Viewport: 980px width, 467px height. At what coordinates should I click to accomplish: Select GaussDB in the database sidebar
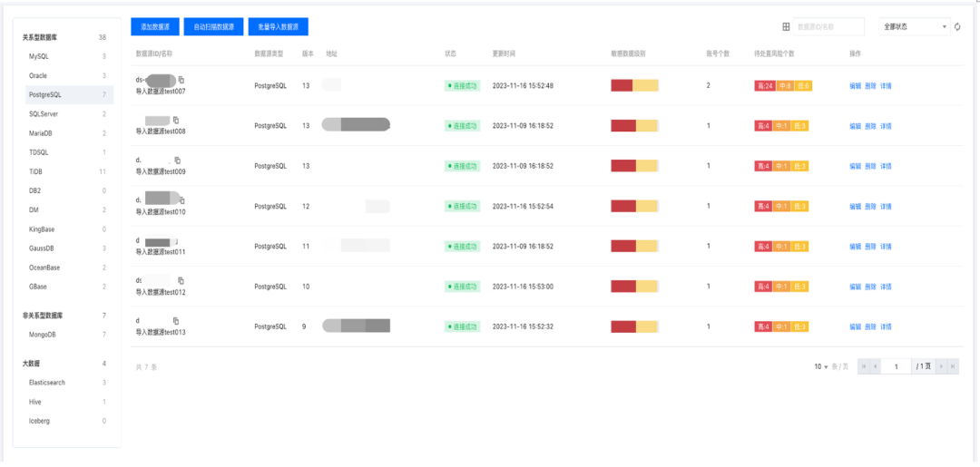[x=69, y=248]
